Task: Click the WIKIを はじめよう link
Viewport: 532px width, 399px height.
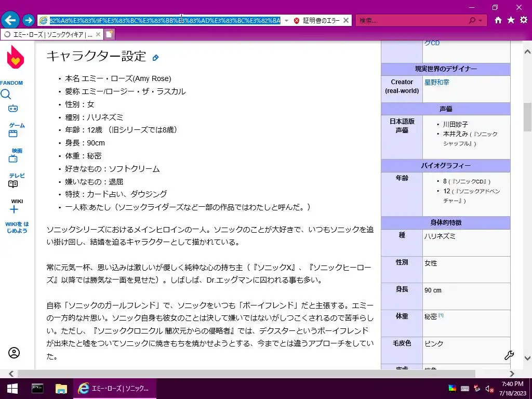Action: (x=17, y=228)
